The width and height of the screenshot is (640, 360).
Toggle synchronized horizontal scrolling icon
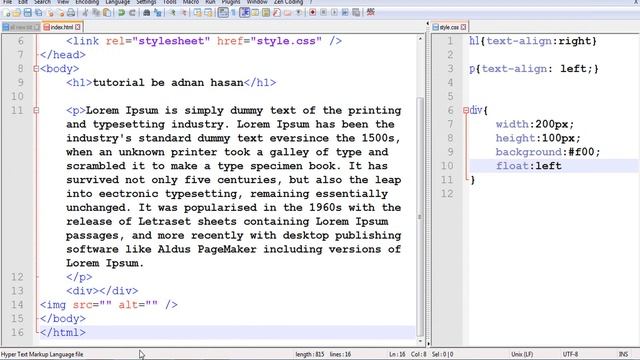tap(209, 13)
